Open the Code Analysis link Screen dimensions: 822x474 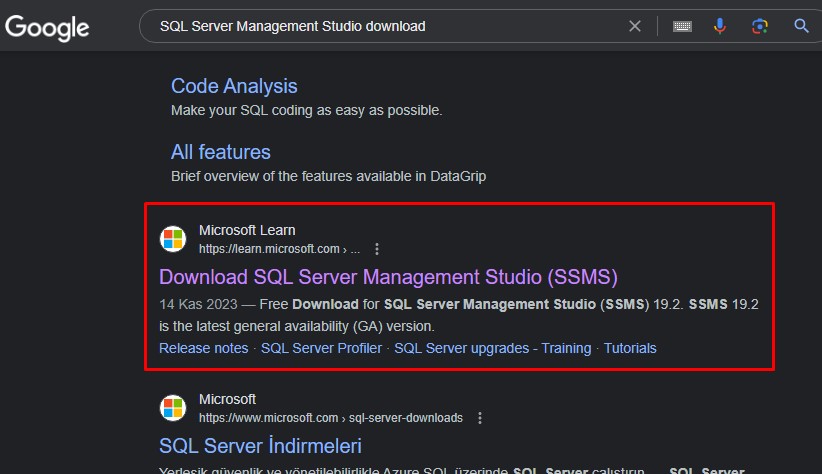coord(234,86)
